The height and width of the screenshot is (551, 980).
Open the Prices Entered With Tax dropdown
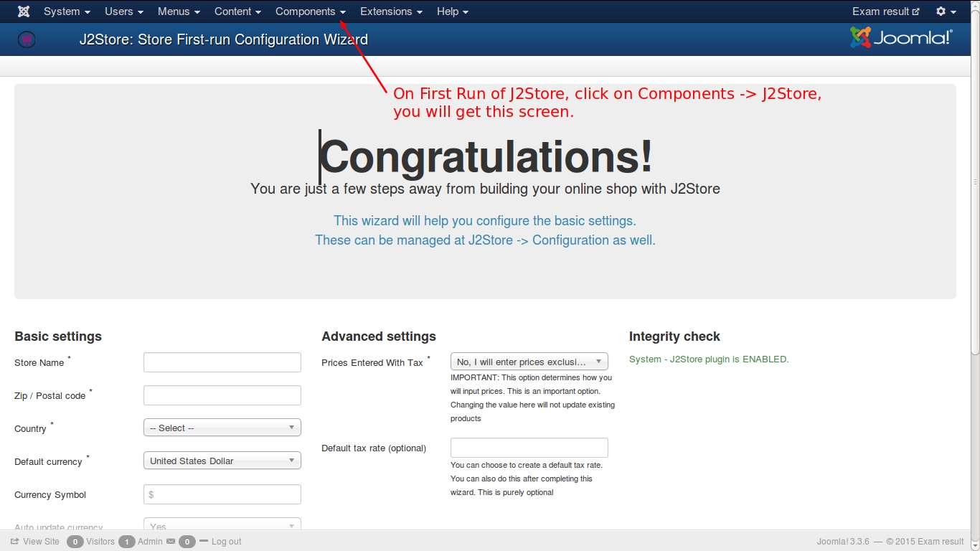pyautogui.click(x=529, y=362)
